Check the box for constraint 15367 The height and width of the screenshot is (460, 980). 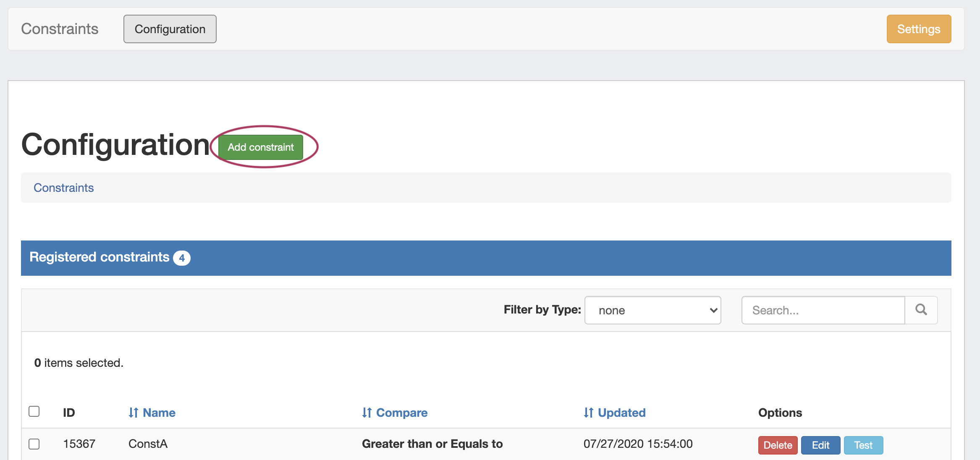click(x=34, y=444)
